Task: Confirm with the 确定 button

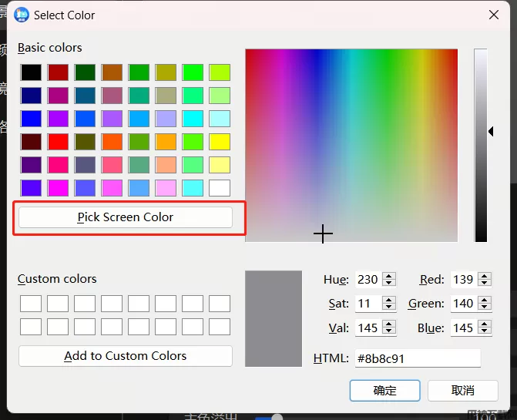Action: 384,391
